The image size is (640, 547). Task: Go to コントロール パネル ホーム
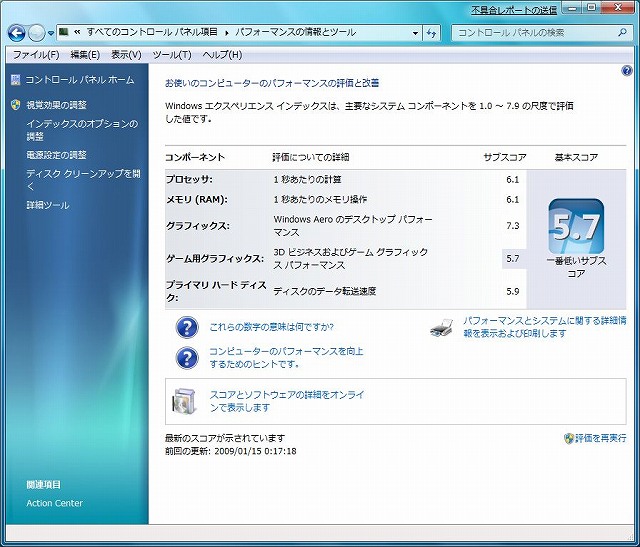pyautogui.click(x=80, y=80)
